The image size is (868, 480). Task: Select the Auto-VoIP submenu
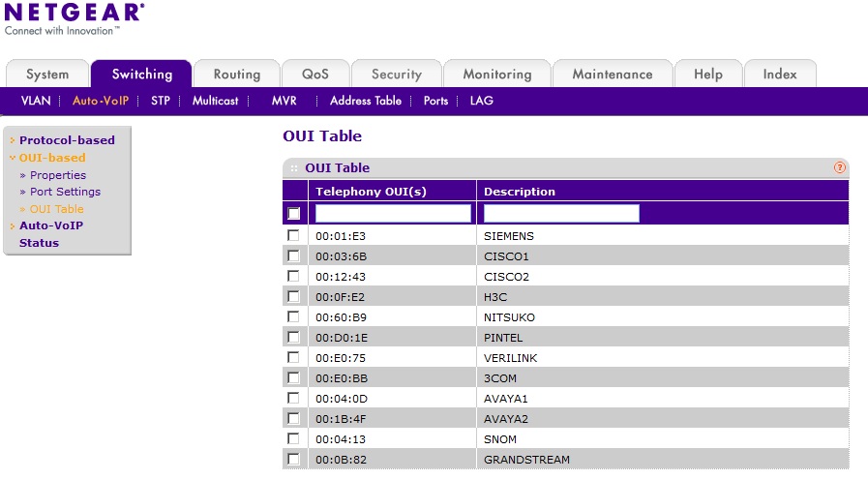pos(101,101)
